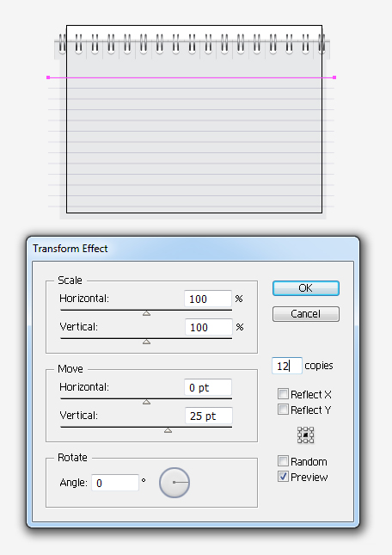
Task: Focus the Scale Vertical percent field
Action: (x=209, y=327)
